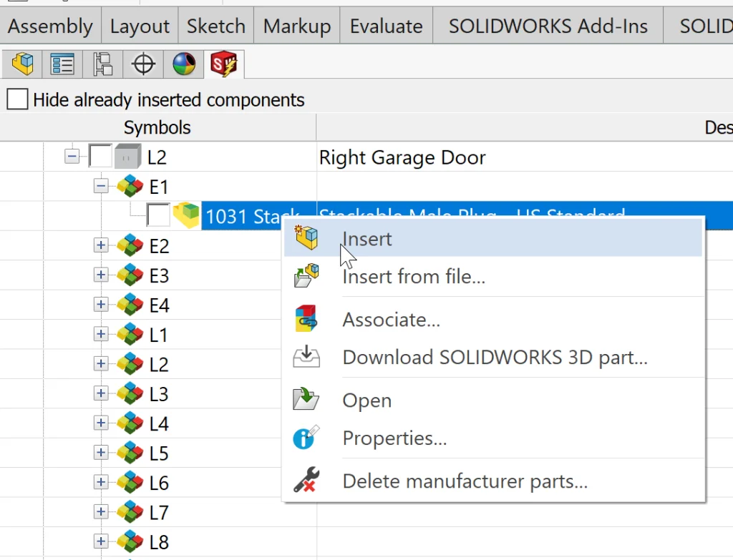Click the Properties info icon in context menu
Screen dimensions: 733x560
coord(306,438)
